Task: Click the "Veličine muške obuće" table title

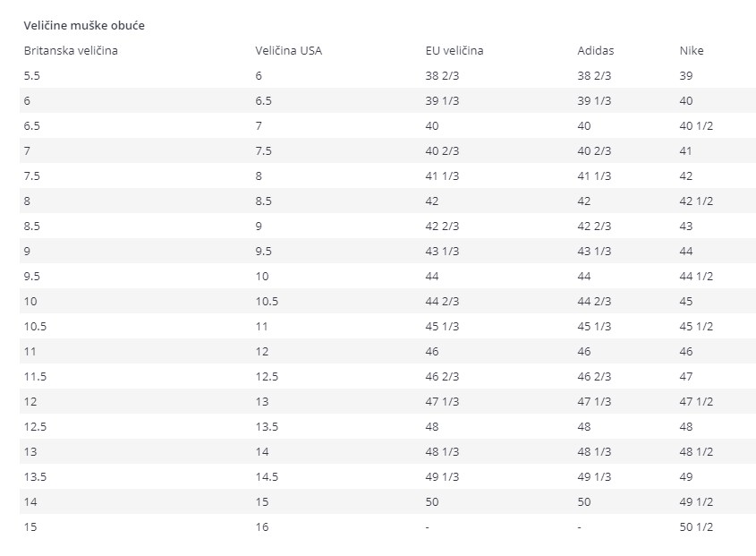Action: (84, 25)
